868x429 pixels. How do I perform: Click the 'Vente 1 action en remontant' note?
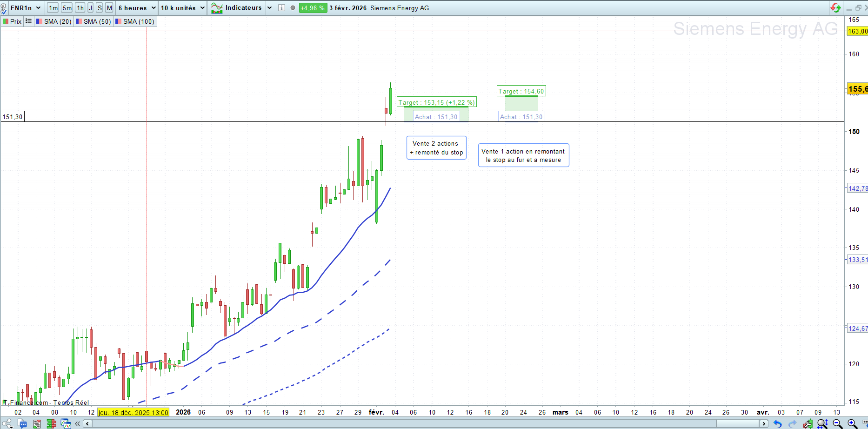523,155
